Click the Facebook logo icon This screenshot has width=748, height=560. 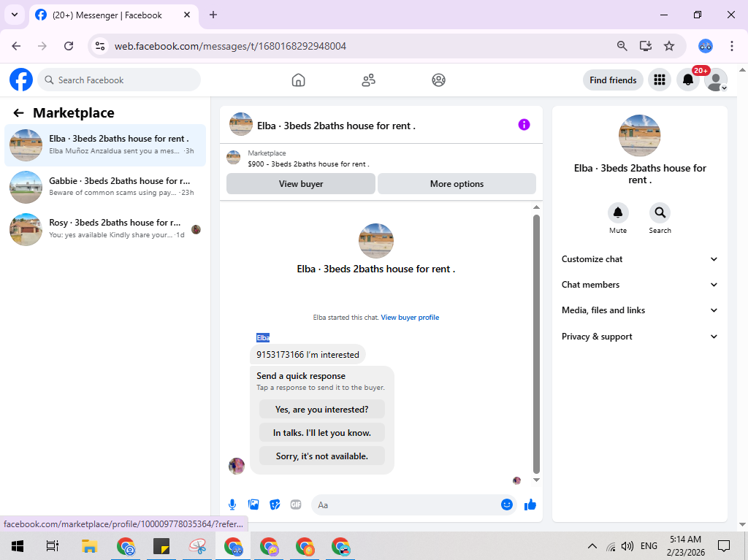(x=21, y=80)
